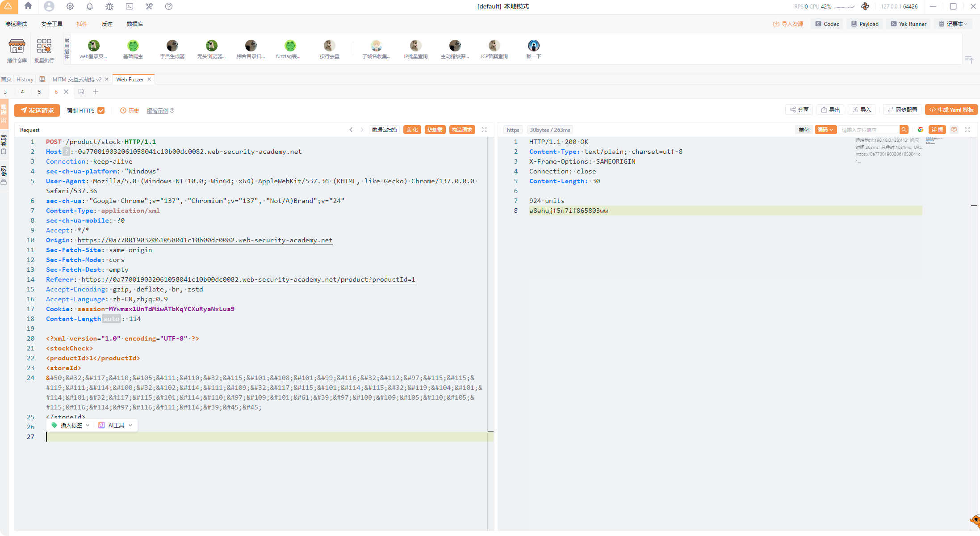Image resolution: width=980 pixels, height=536 pixels.
Task: Click the save icon beside tab 6
Action: [x=81, y=92]
